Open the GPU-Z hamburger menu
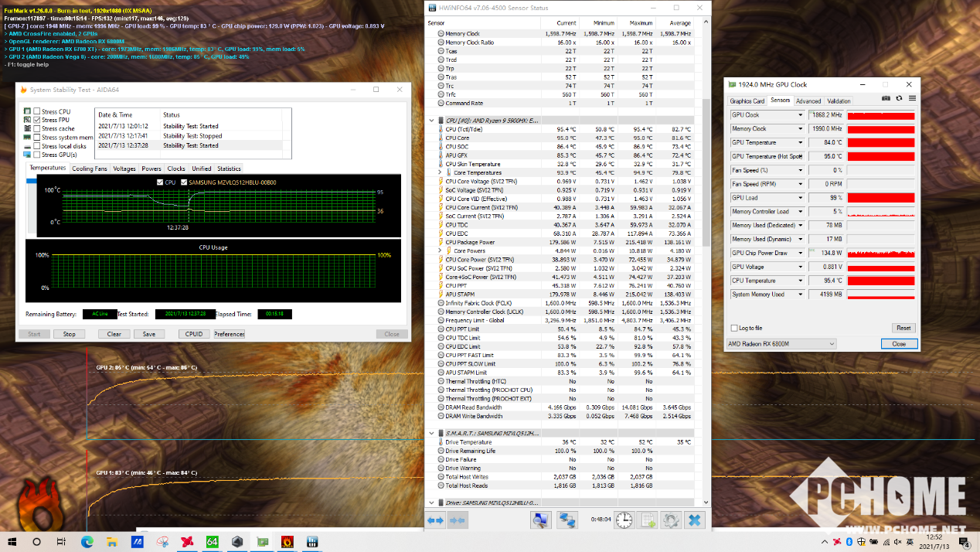 click(x=912, y=98)
